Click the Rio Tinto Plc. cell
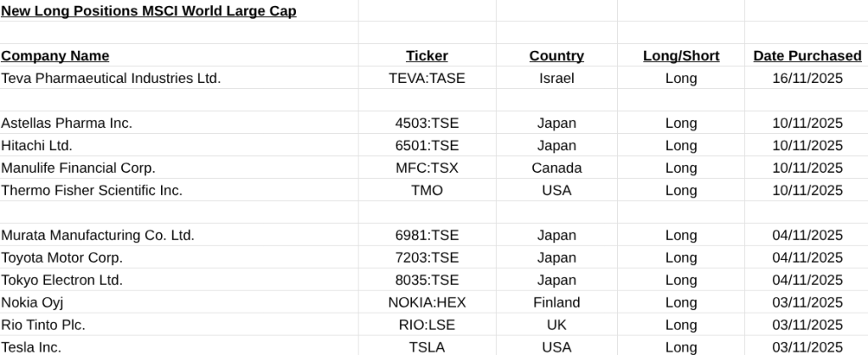This screenshot has width=868, height=355. [43, 324]
